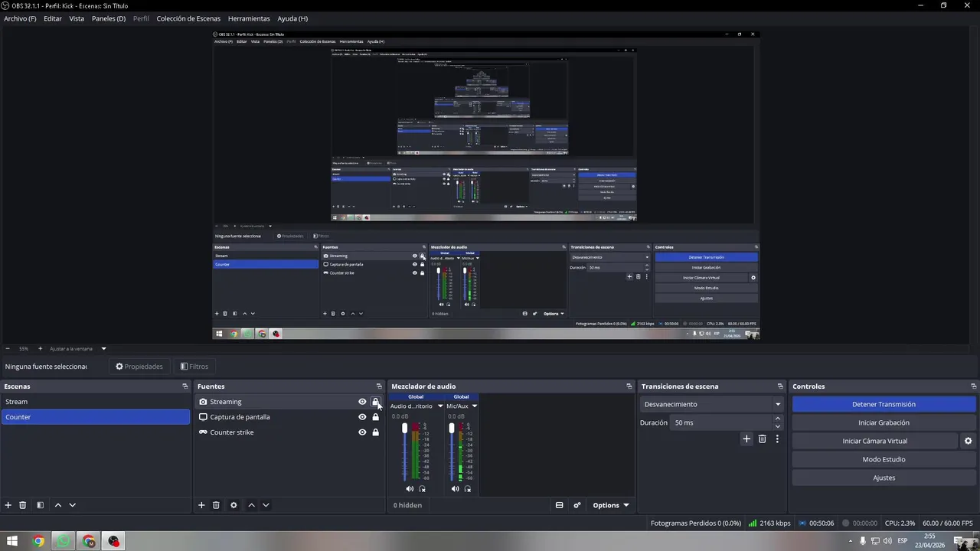980x551 pixels.
Task: Hide the Captura de pantalla source
Action: 362,417
